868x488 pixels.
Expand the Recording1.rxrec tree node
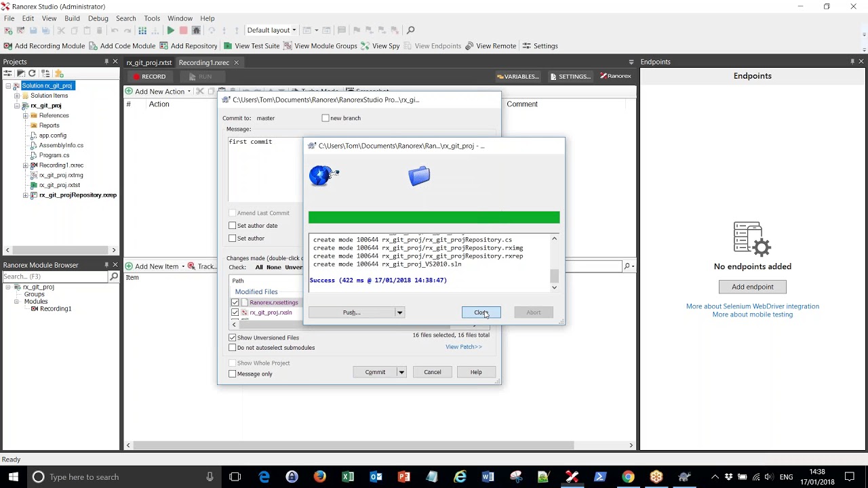click(26, 165)
